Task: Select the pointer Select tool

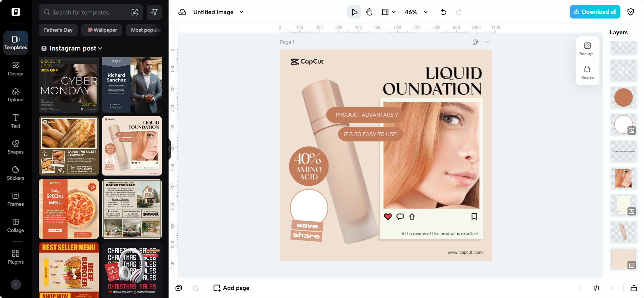Action: 354,12
